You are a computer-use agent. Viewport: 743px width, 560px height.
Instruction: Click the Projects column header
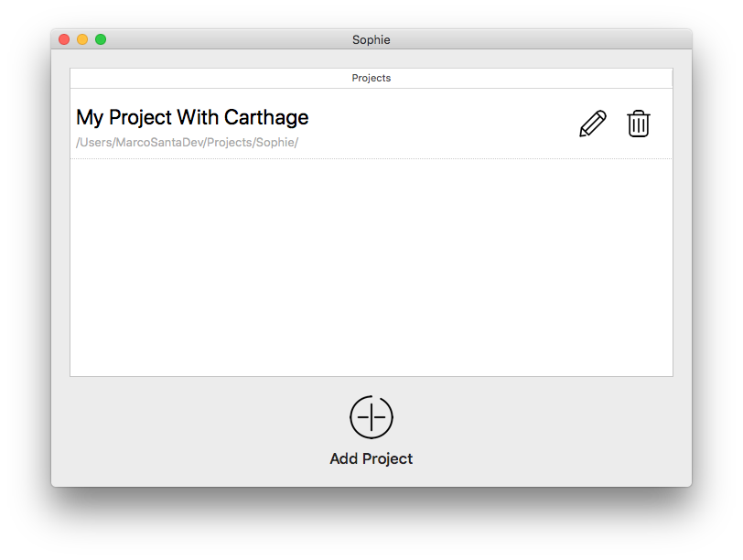(371, 78)
